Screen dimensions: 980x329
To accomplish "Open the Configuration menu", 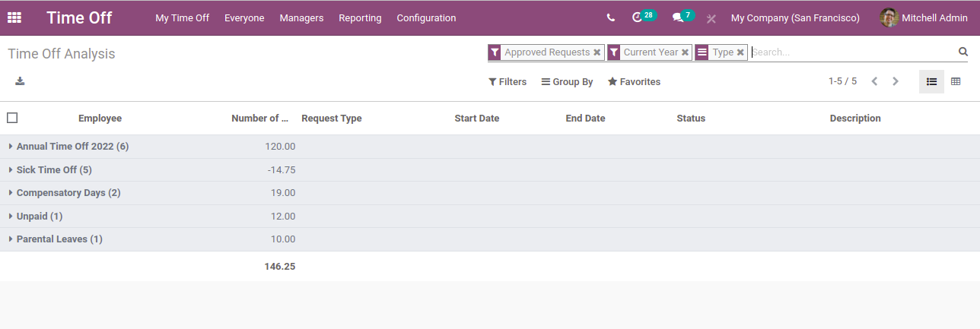I will click(426, 17).
